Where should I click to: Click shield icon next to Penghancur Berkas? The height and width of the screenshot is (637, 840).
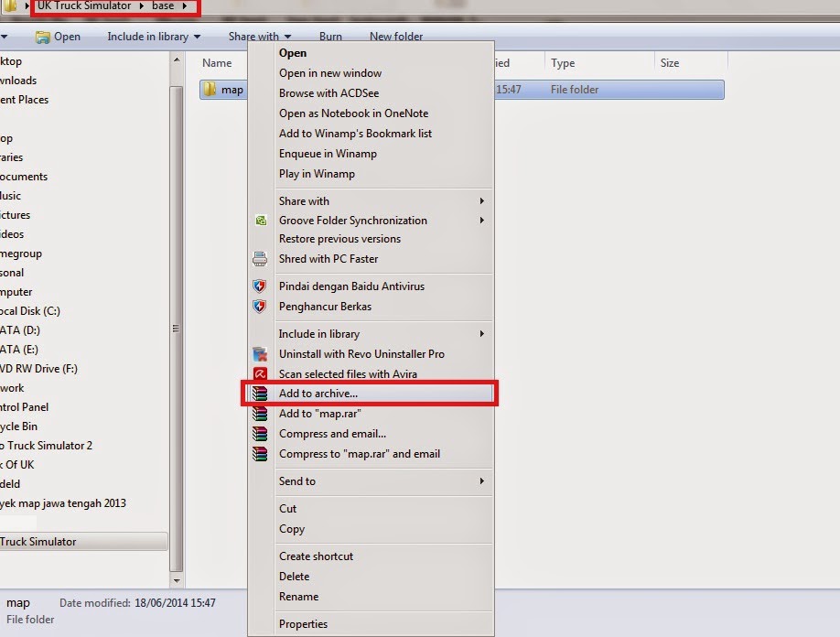(x=260, y=307)
